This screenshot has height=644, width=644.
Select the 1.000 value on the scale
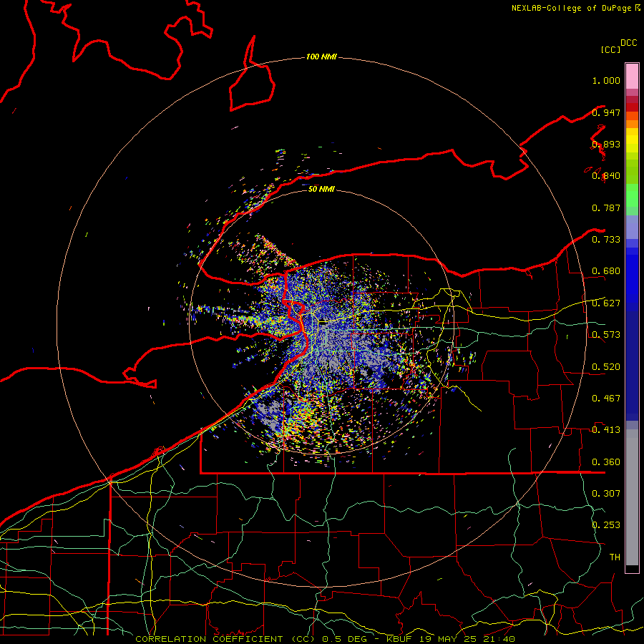point(606,80)
